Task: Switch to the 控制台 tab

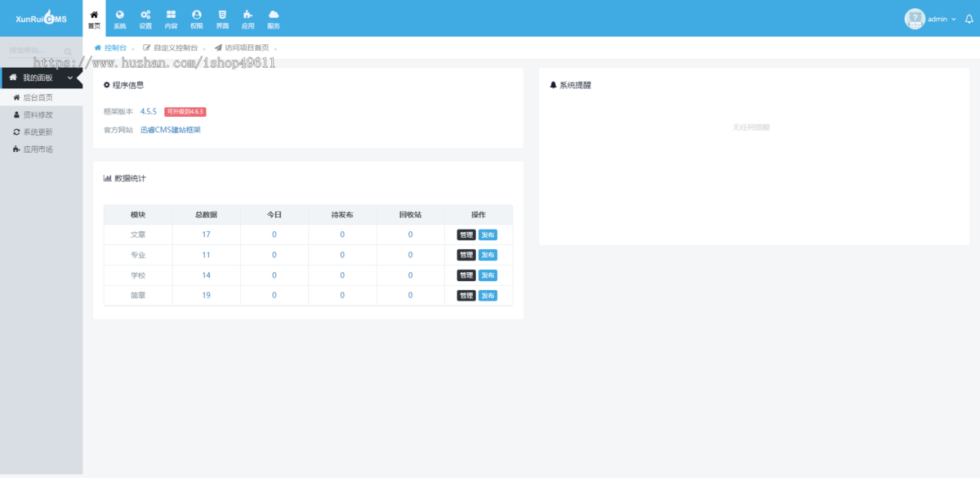Action: tap(111, 48)
